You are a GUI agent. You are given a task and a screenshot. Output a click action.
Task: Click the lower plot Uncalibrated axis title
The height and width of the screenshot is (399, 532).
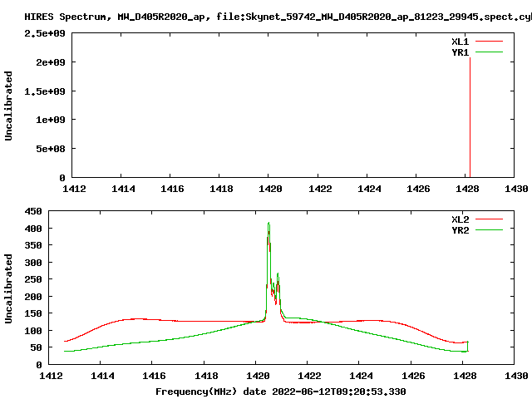tap(8, 288)
